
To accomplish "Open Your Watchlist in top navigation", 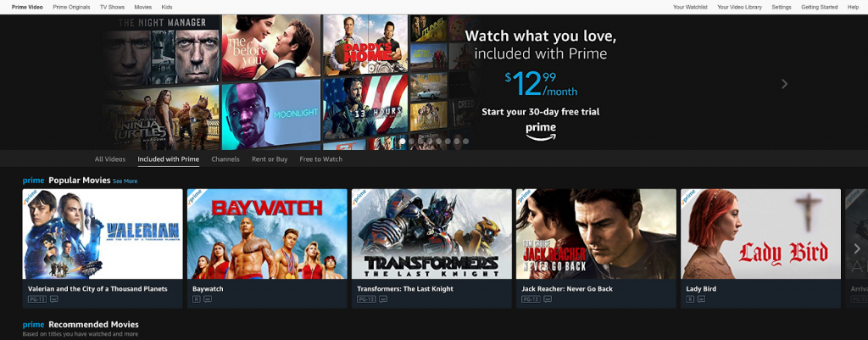I will [690, 7].
